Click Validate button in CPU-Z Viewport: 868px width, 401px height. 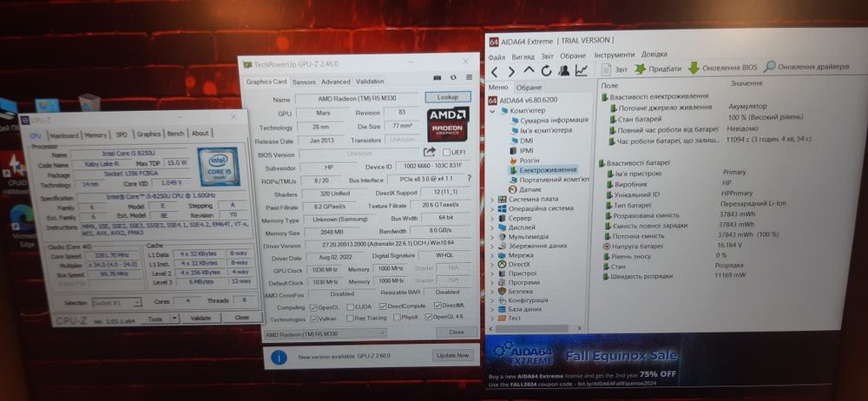201,318
